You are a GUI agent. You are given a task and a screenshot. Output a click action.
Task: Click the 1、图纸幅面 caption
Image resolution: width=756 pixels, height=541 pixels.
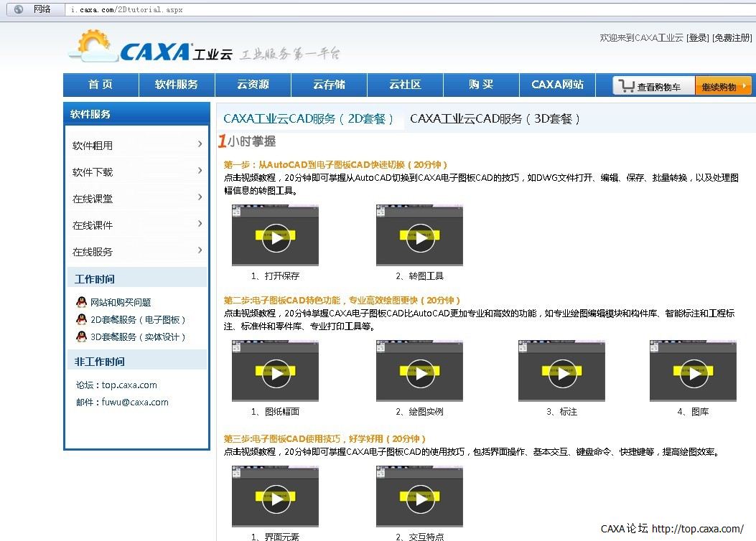(x=275, y=412)
